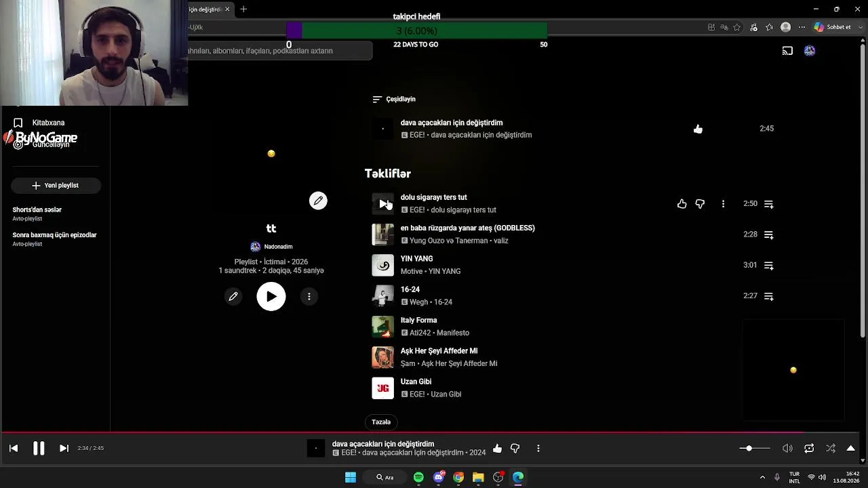This screenshot has width=868, height=488.
Task: Add 'YIN YANG' to the playlist
Action: pos(769,266)
